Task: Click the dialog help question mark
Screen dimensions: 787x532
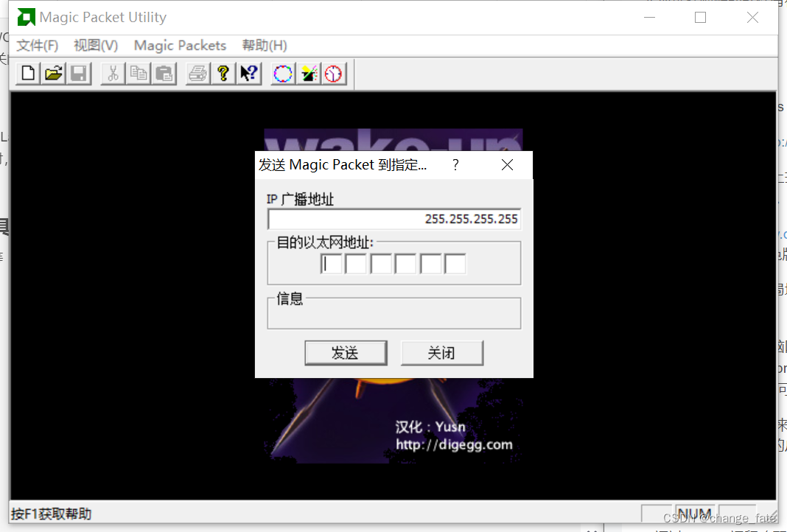Action: [455, 165]
